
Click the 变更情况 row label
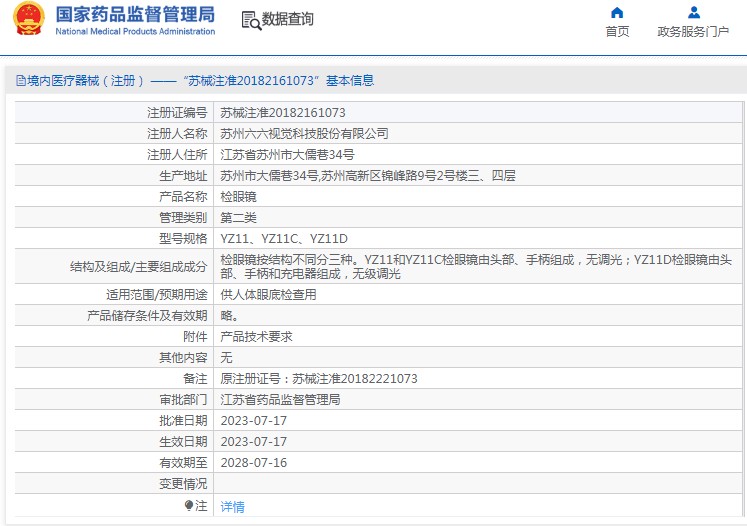pyautogui.click(x=183, y=484)
